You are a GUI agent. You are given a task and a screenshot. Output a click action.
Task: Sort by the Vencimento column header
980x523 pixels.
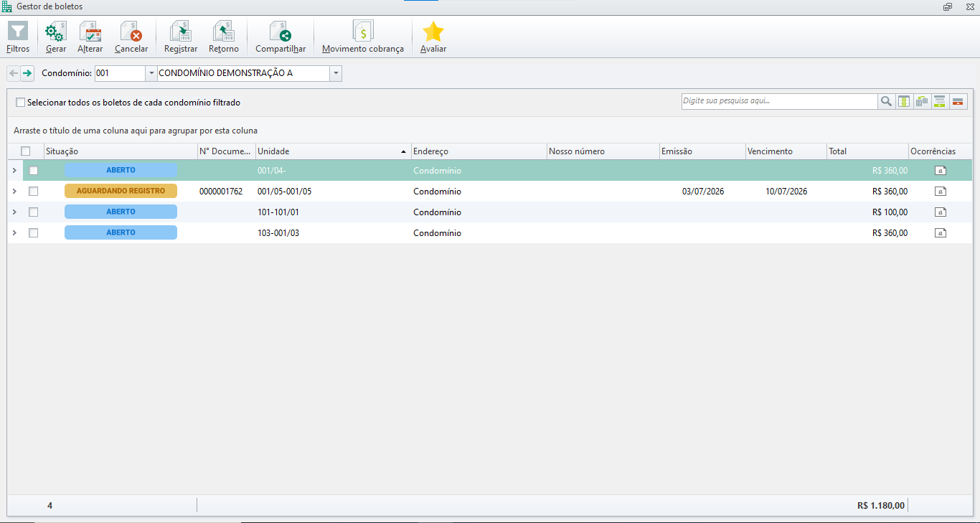pos(786,151)
